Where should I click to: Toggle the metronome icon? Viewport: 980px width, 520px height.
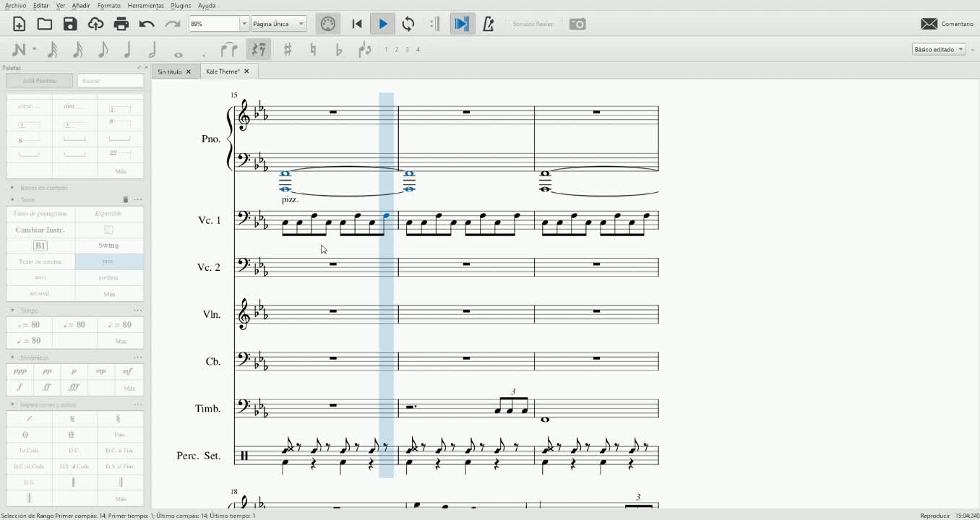pos(489,24)
